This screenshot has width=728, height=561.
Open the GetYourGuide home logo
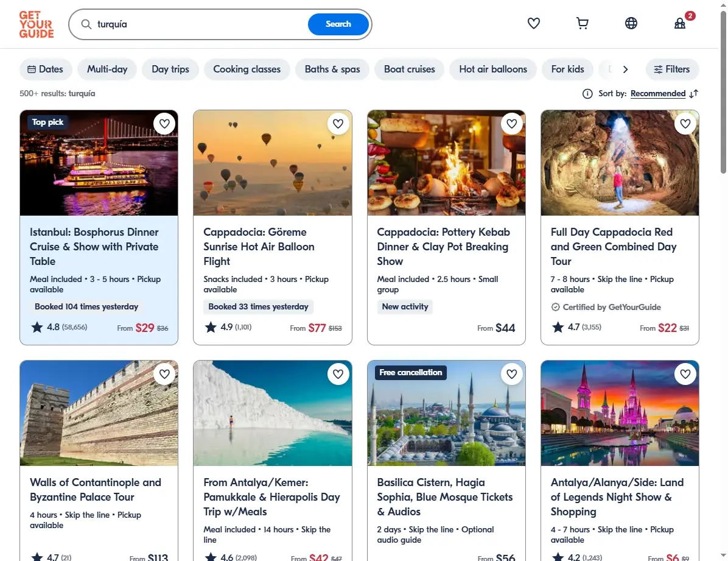pyautogui.click(x=36, y=24)
